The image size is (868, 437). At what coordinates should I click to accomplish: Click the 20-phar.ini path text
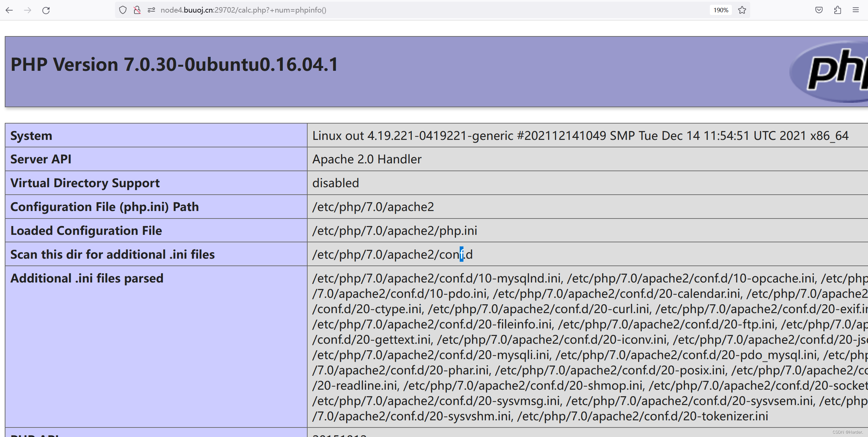(x=400, y=370)
